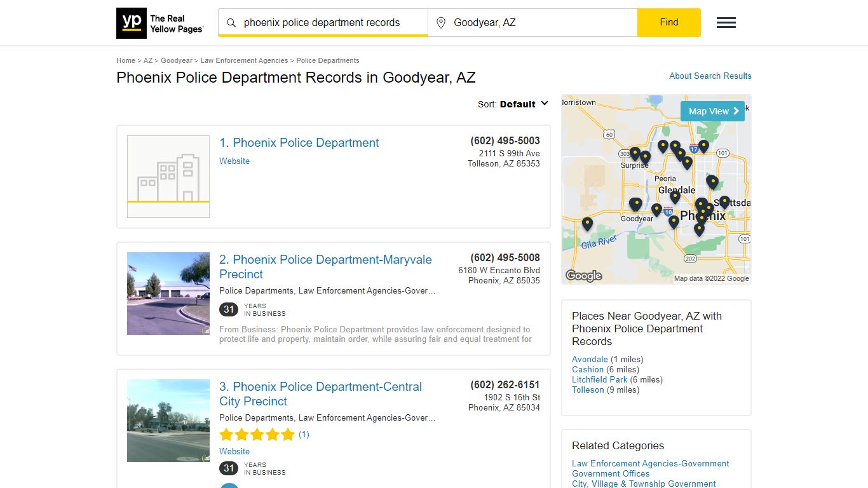Click the Find button

669,22
